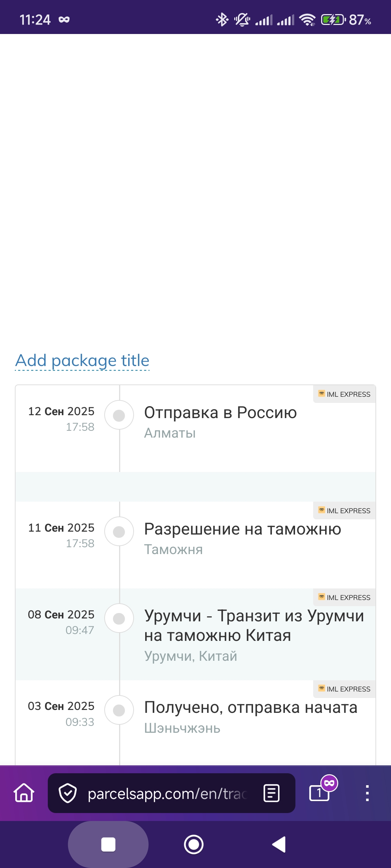This screenshot has height=868, width=391.
Task: Tap IML EXPRESS tag on Разрешение на таможню
Action: coord(344,510)
